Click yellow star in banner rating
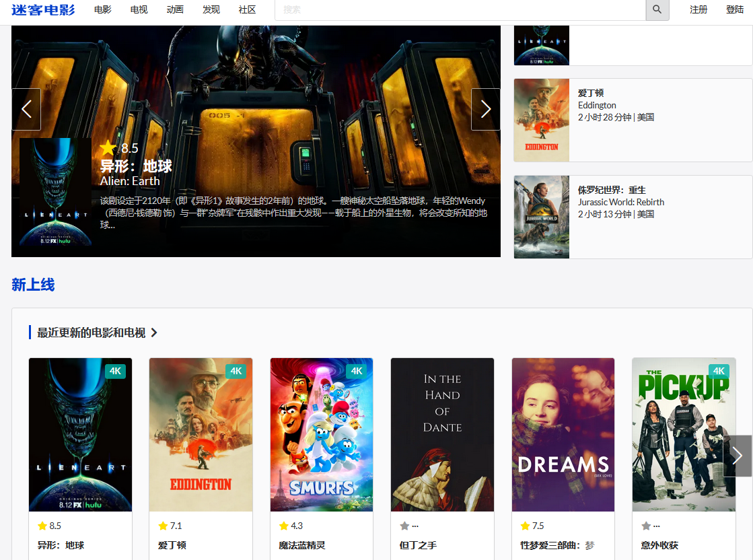753x560 pixels. pyautogui.click(x=108, y=148)
